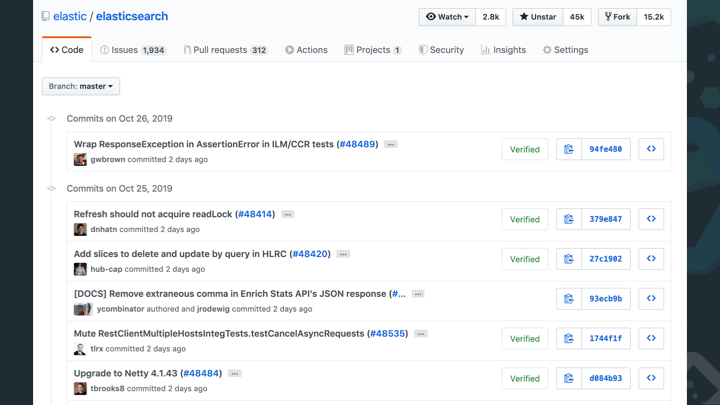720x405 pixels.
Task: Browse repository at commit 1744f1f
Action: pos(651,338)
